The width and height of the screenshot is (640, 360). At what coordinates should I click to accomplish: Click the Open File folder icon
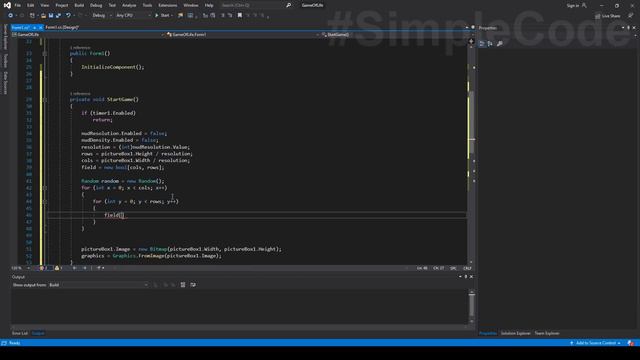[x=43, y=16]
